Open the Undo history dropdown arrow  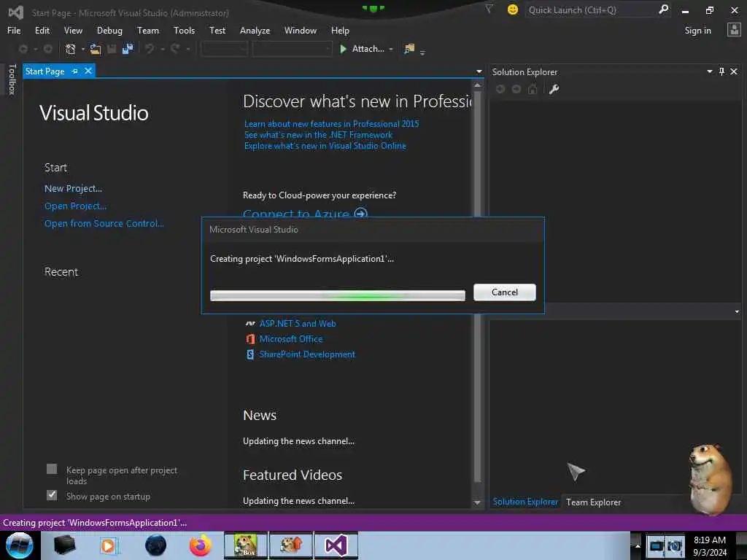coord(163,49)
